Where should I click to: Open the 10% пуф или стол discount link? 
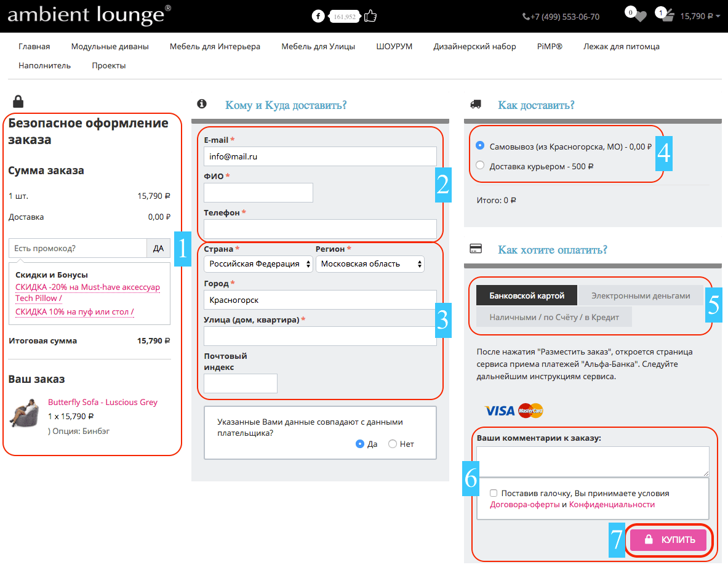[74, 311]
